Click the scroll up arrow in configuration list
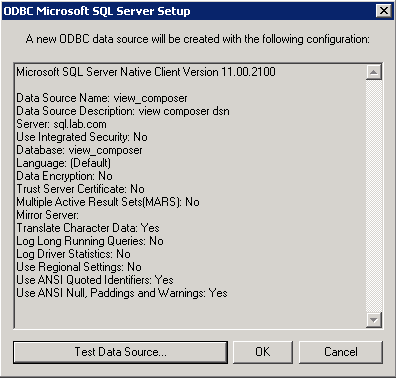This screenshot has width=396, height=378. [373, 72]
